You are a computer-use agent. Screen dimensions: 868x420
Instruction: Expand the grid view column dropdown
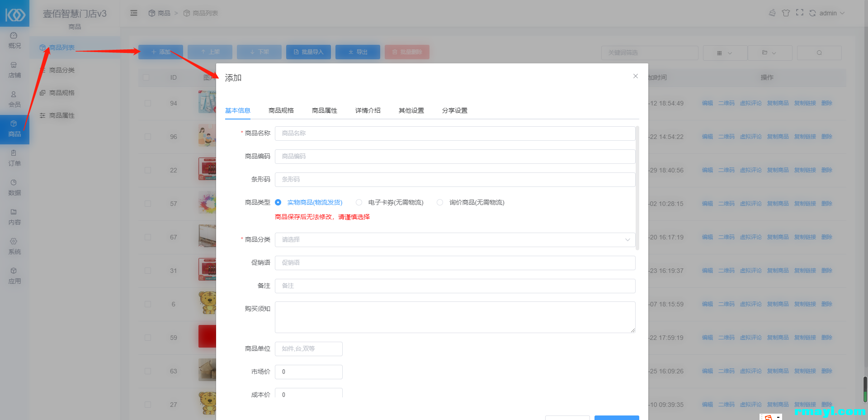(x=724, y=53)
